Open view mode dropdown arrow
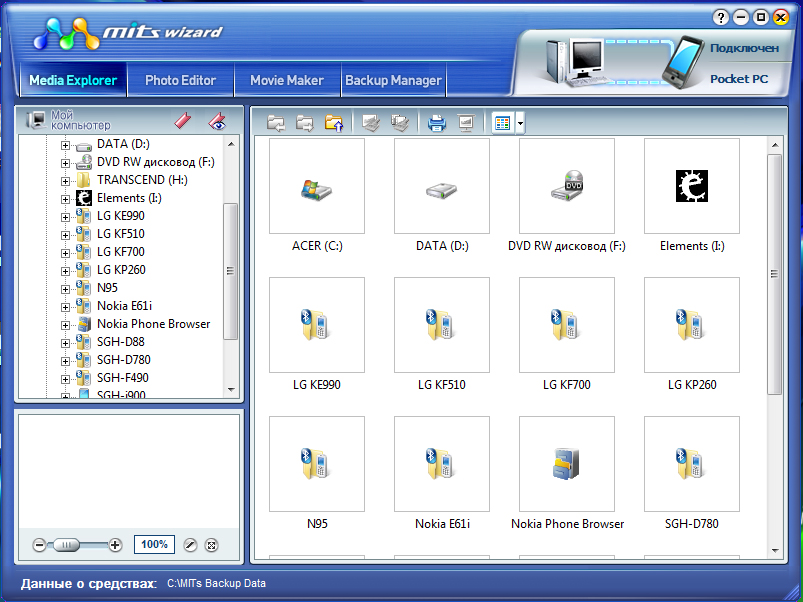803x602 pixels. click(x=520, y=123)
